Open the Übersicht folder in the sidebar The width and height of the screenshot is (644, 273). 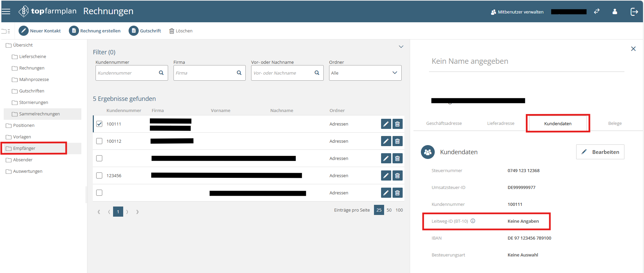23,45
